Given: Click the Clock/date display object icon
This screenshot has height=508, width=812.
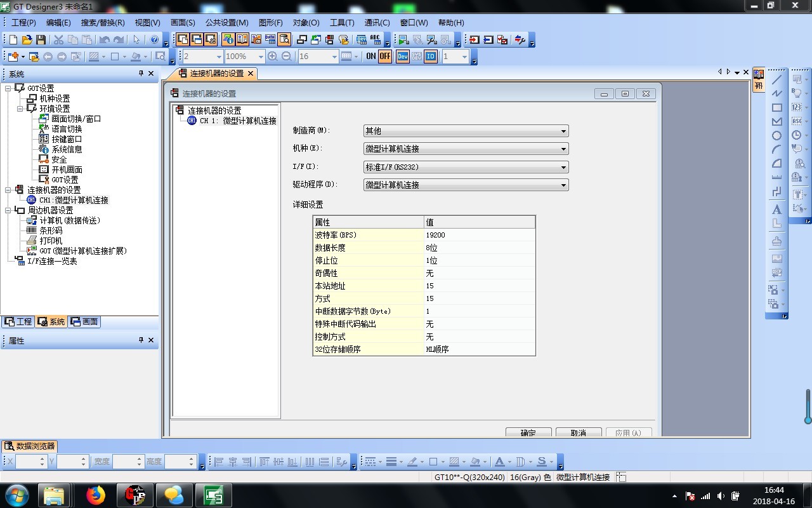Looking at the screenshot, I should (797, 135).
